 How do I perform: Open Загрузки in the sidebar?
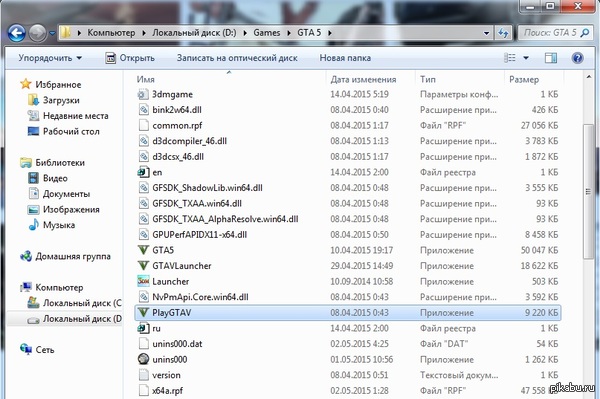click(x=61, y=100)
